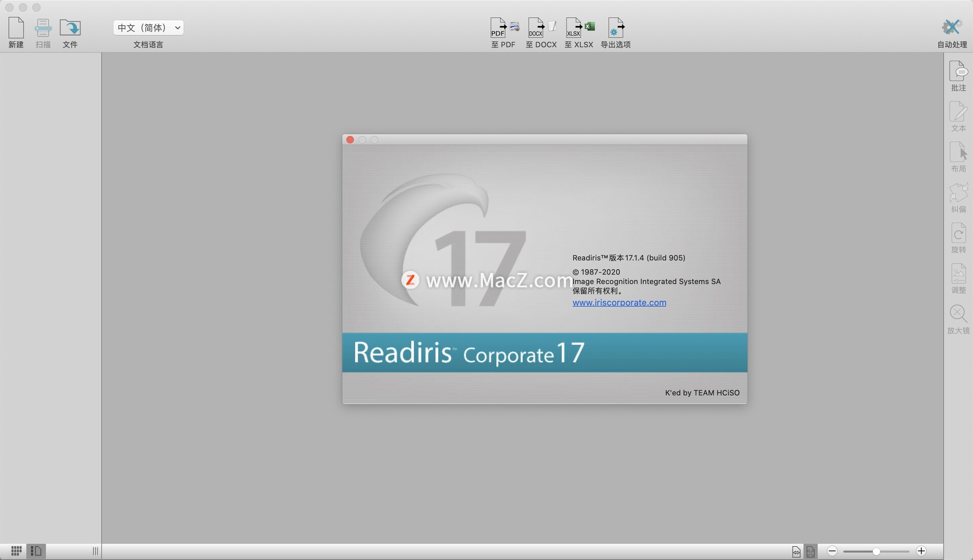The height and width of the screenshot is (560, 973).
Task: Zoom in with the plus button
Action: point(921,551)
